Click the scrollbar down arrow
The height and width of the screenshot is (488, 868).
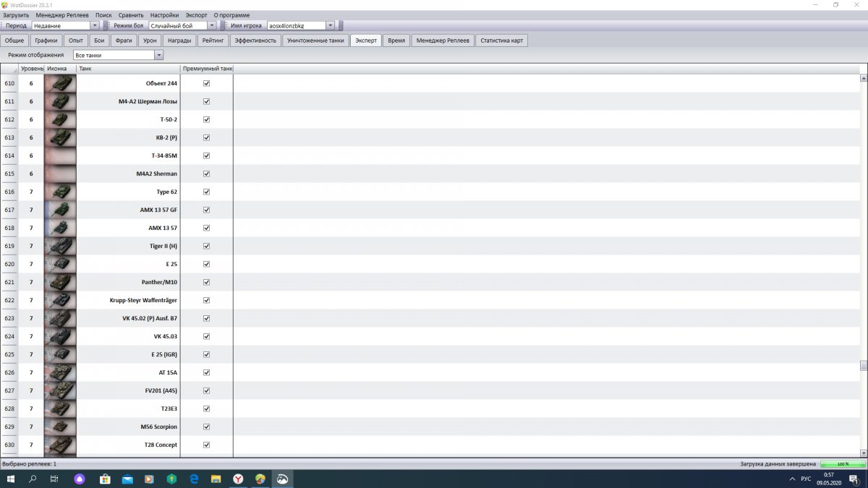pos(863,453)
